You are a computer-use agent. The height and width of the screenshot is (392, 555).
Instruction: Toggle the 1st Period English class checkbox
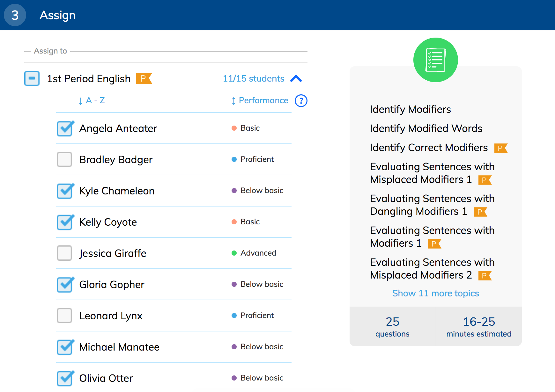click(32, 78)
